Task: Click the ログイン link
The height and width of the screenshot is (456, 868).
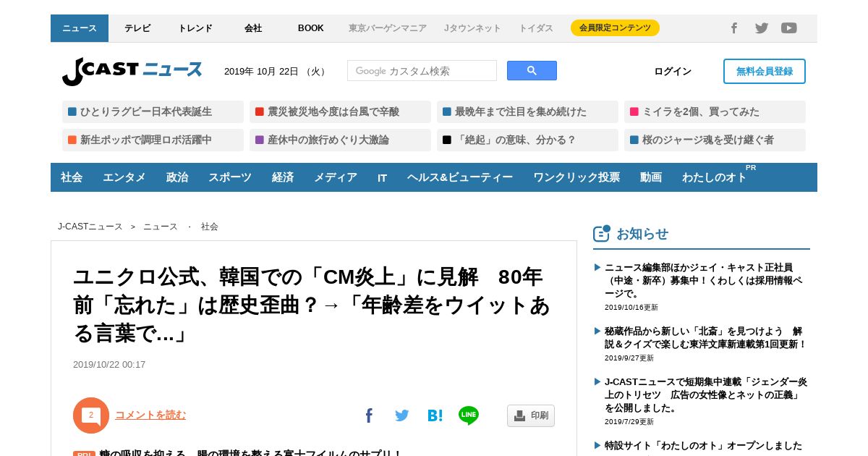Action: tap(673, 71)
